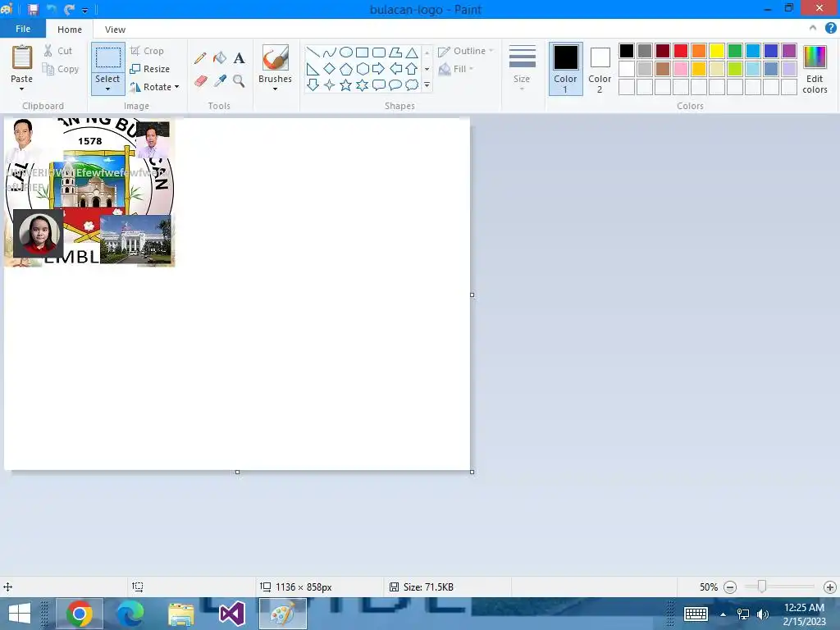Click the Brushes button

(275, 64)
